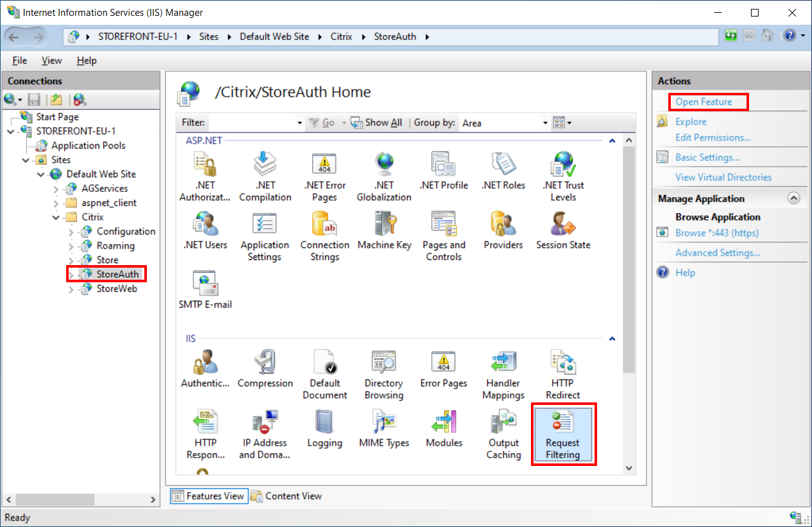
Task: Expand the StoreWeb tree node
Action: point(71,289)
